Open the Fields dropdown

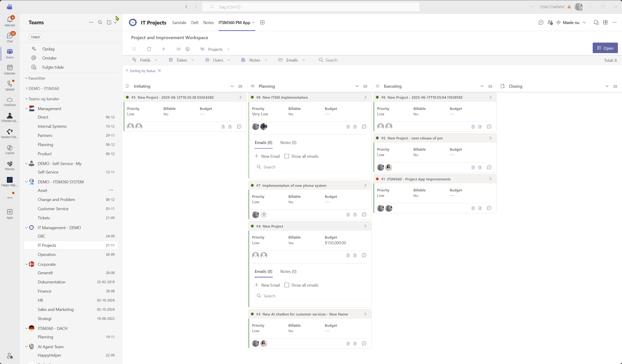145,60
